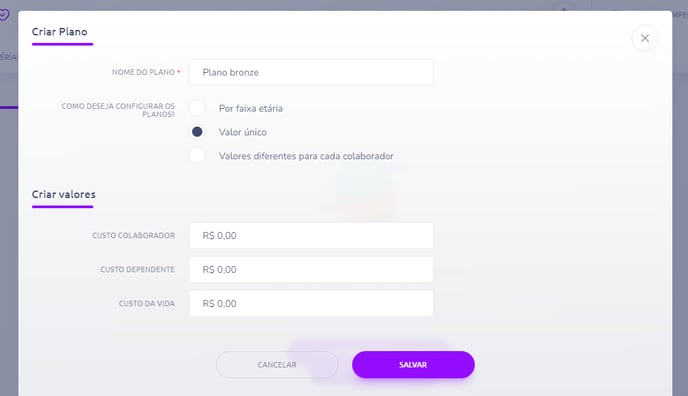Click the CUSTO COLABORADOR field label
The height and width of the screenshot is (396, 688).
click(x=133, y=235)
